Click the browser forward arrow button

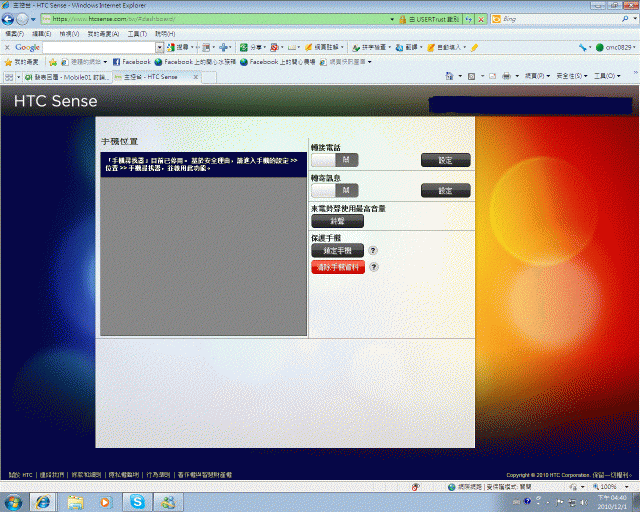(22, 19)
